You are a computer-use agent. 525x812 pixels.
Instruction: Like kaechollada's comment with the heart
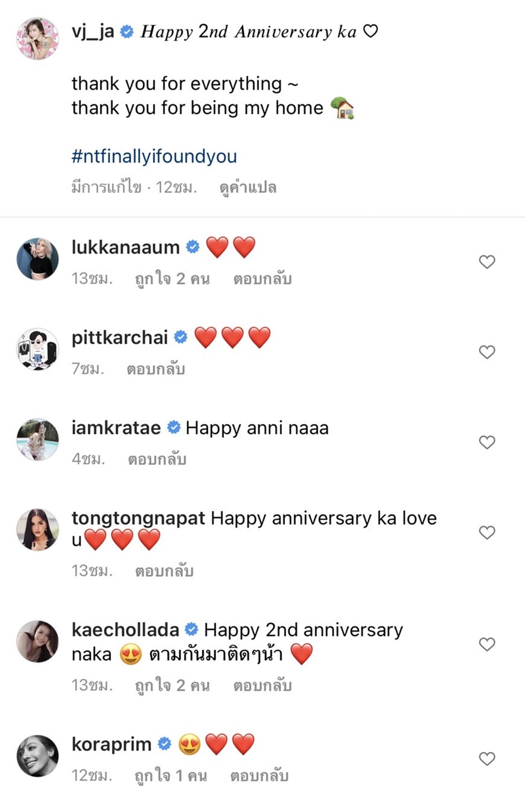[487, 644]
